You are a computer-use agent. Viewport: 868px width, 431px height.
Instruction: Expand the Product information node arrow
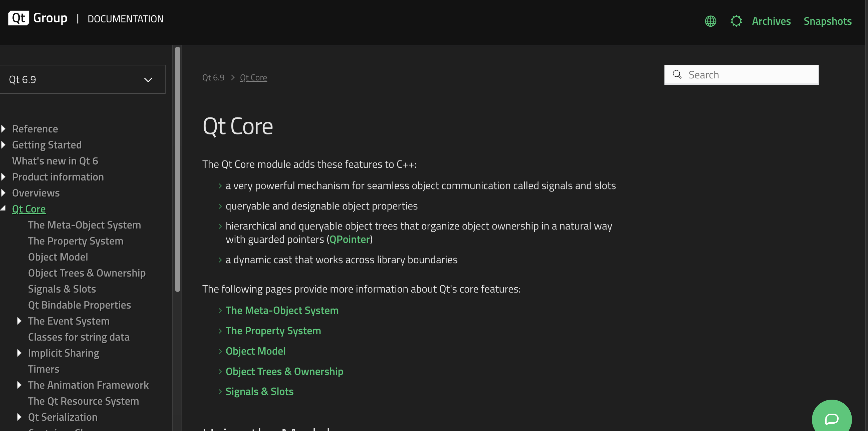(3, 177)
